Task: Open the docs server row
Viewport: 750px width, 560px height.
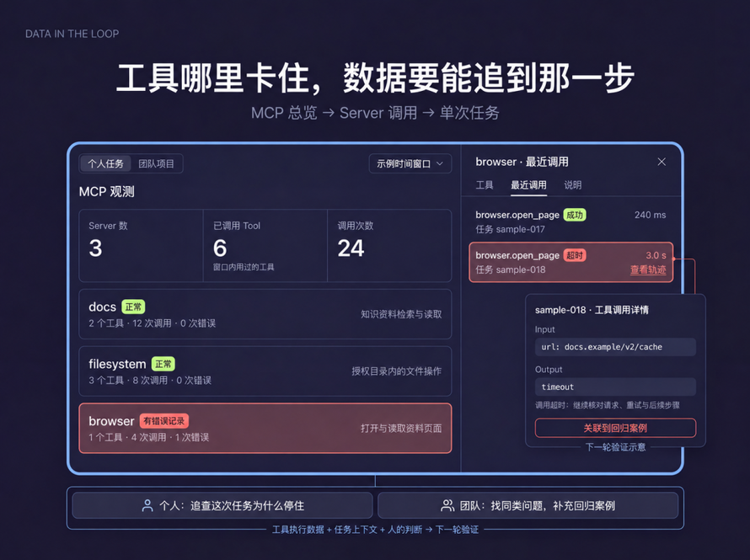Action: 265,314
